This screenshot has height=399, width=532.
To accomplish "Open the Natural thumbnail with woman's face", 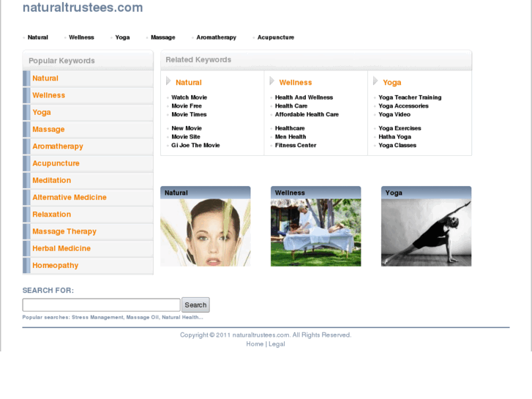I will [x=206, y=232].
